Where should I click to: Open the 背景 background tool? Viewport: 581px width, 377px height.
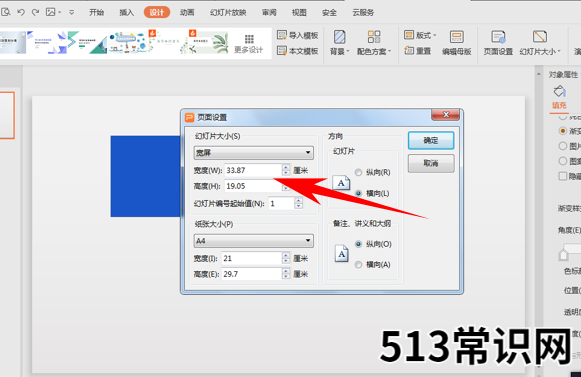[339, 43]
